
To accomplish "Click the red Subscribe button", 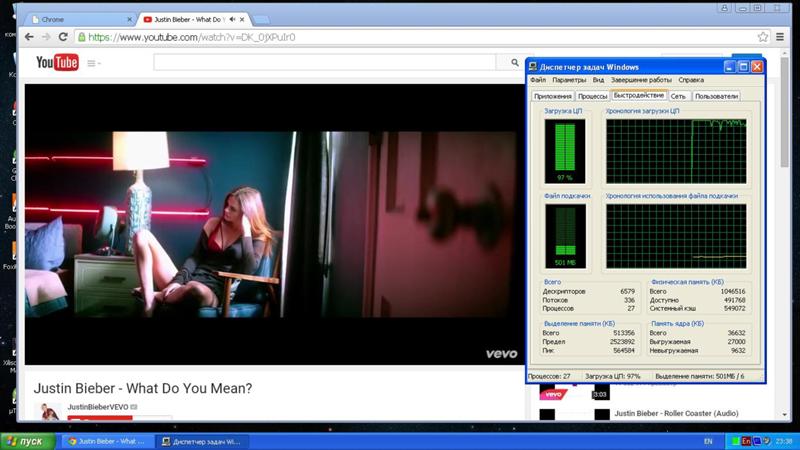I will coord(100,418).
